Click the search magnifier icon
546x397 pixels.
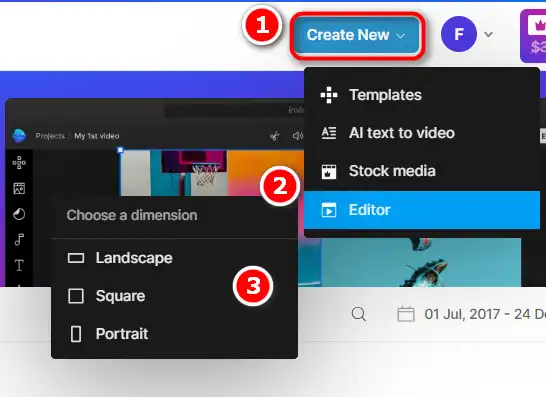pos(359,314)
